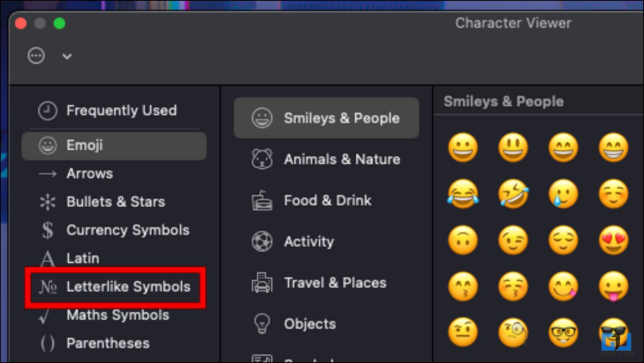
Task: Select Bullets & Stars category
Action: click(114, 202)
